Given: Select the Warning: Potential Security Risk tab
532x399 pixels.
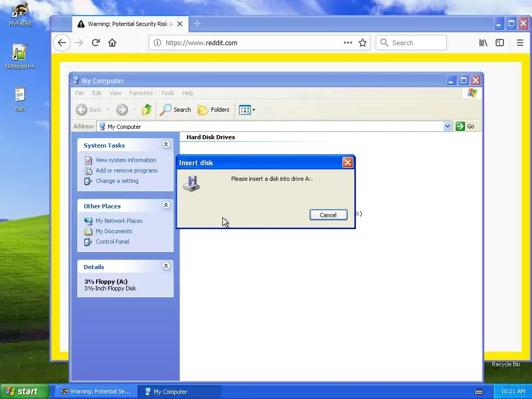Looking at the screenshot, I should [130, 24].
